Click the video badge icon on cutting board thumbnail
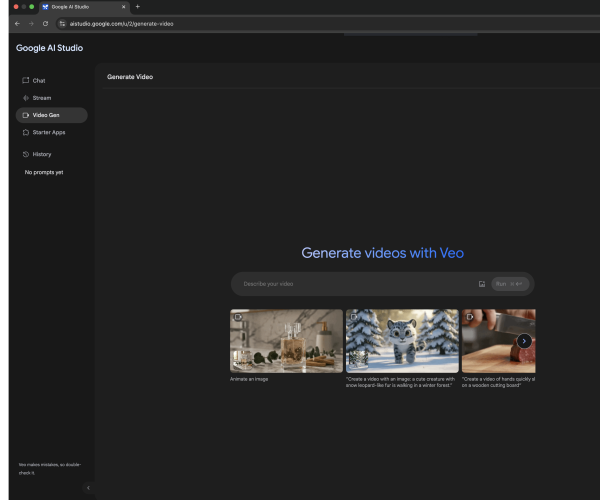Image resolution: width=600 pixels, height=500 pixels. [470, 317]
